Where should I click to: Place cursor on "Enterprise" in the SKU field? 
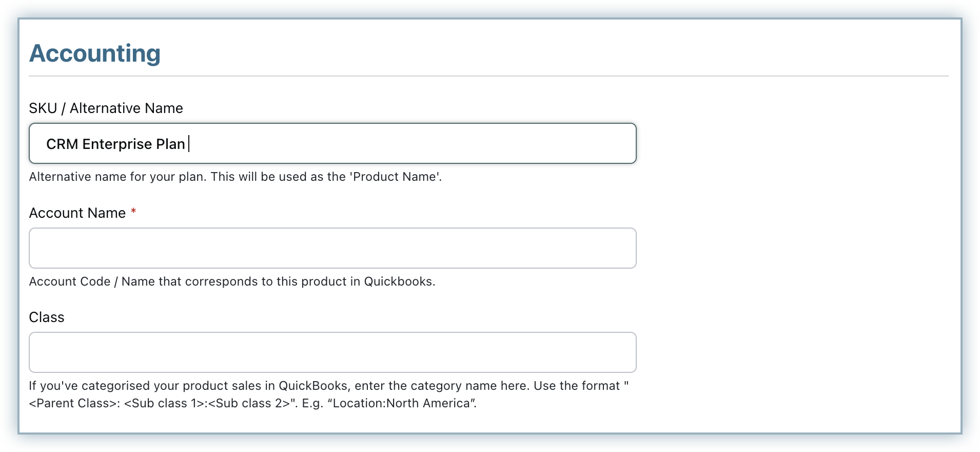click(117, 144)
